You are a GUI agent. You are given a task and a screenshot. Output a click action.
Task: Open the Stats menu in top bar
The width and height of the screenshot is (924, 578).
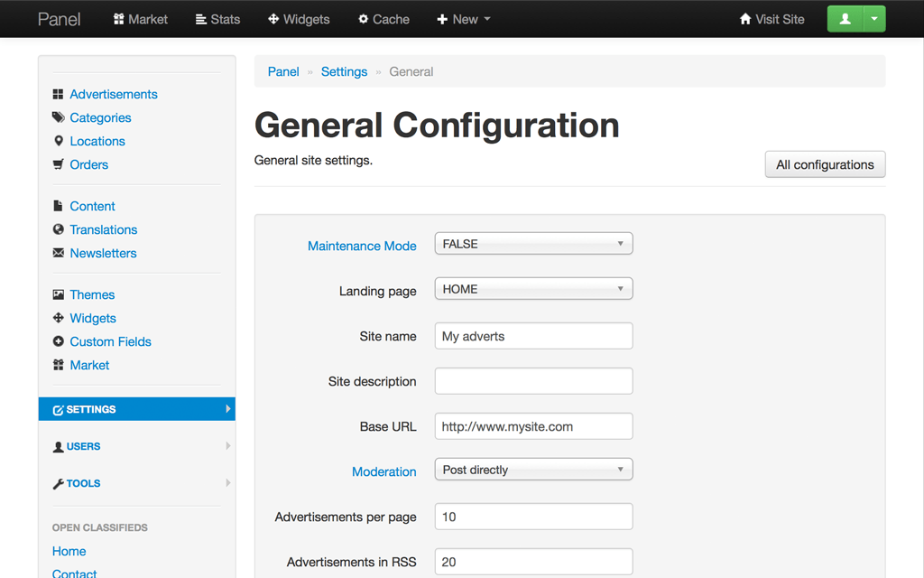point(217,19)
